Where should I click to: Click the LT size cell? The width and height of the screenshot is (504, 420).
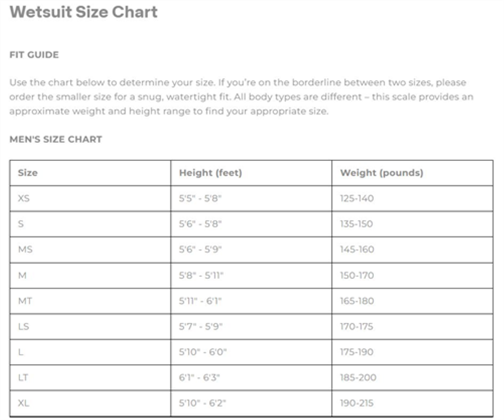click(24, 378)
